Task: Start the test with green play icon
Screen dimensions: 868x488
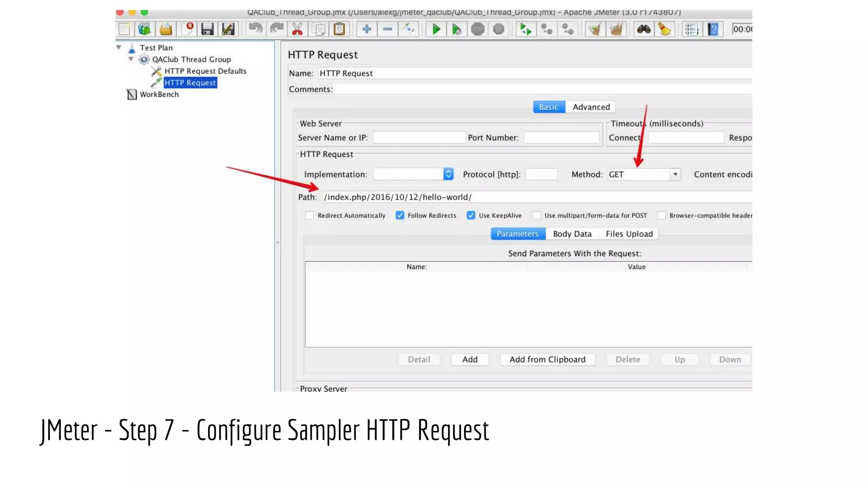Action: 436,29
